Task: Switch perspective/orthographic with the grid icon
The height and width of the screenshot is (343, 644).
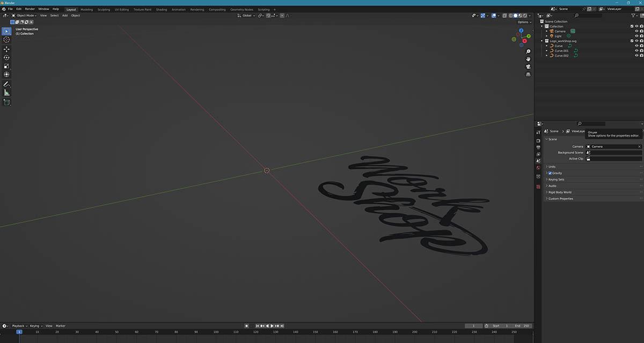Action: 528,74
